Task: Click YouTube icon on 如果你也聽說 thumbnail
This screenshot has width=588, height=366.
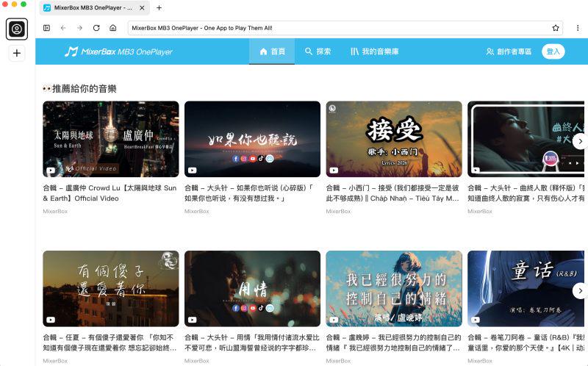Action: tap(193, 171)
